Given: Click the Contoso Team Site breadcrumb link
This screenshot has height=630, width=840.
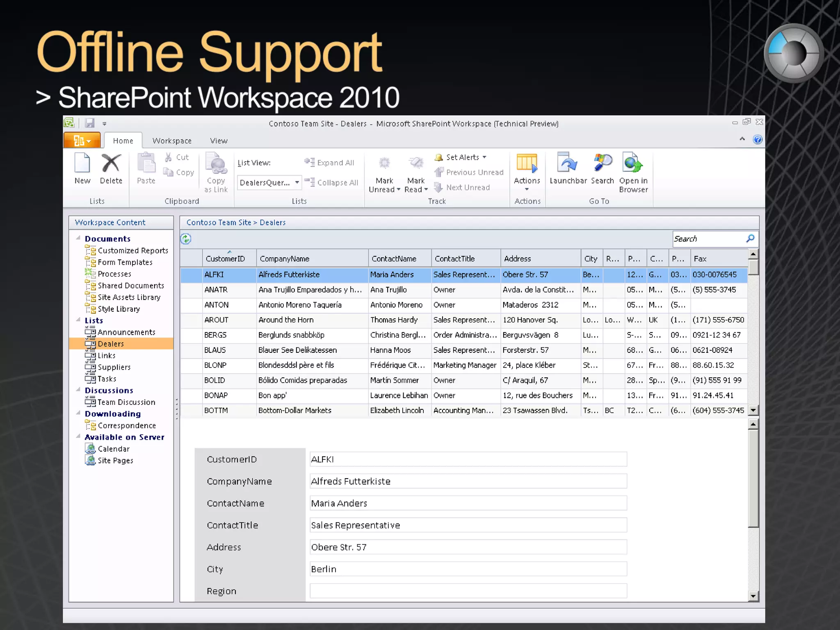Looking at the screenshot, I should coord(219,222).
